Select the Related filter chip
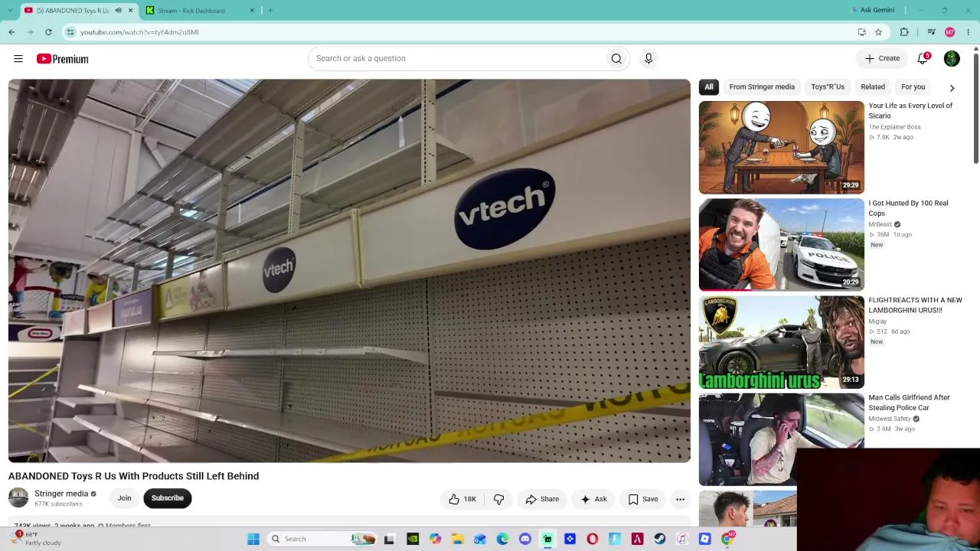 pyautogui.click(x=873, y=86)
